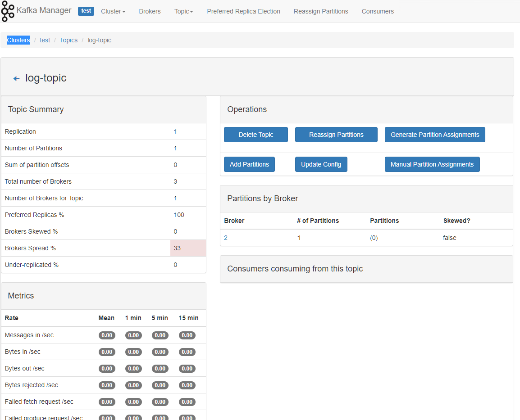Click the back arrow next to log-topic
The width and height of the screenshot is (520, 420).
pos(17,78)
